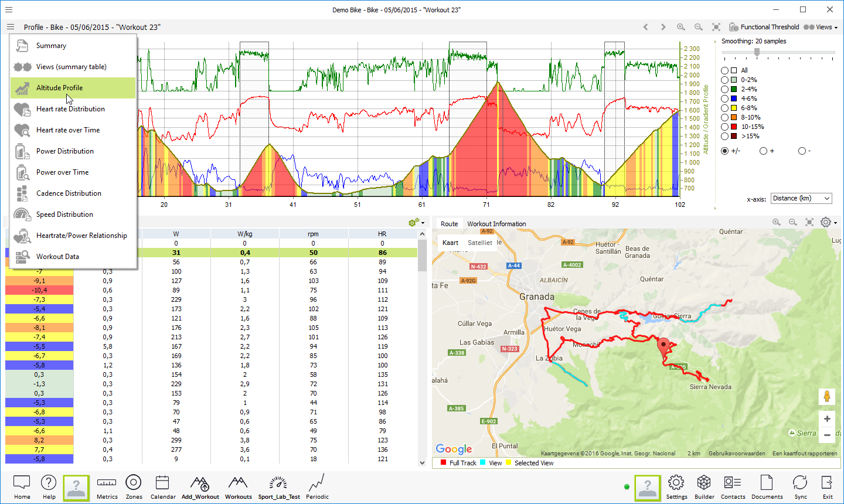Select the All gradients radio button
This screenshot has height=504, width=844.
(x=725, y=70)
